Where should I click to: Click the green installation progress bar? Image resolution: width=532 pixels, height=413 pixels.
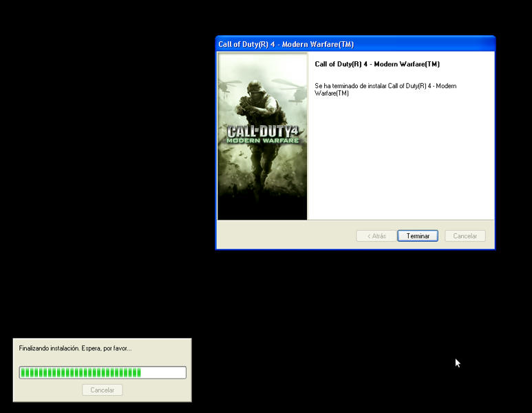tap(103, 372)
